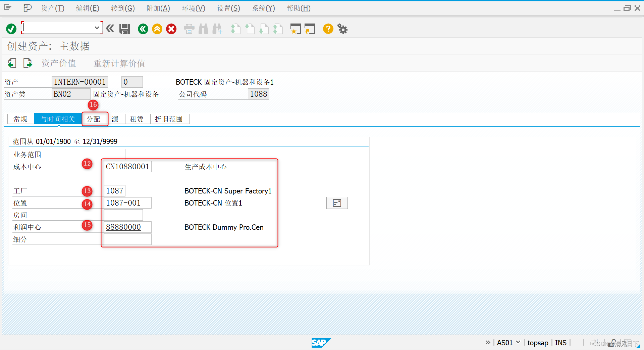The width and height of the screenshot is (644, 350).
Task: Click the Find Next binoculars icon
Action: (x=217, y=29)
